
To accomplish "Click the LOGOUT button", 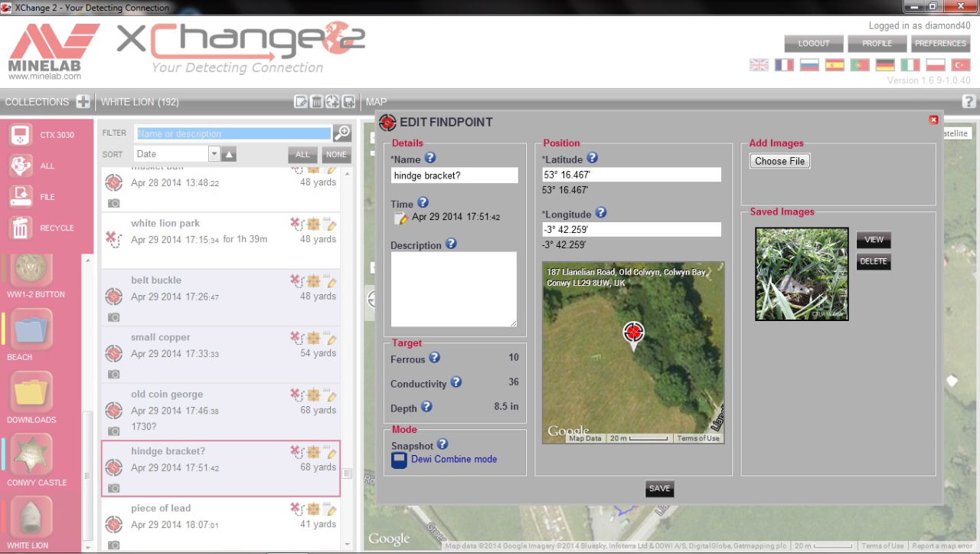I will point(814,44).
